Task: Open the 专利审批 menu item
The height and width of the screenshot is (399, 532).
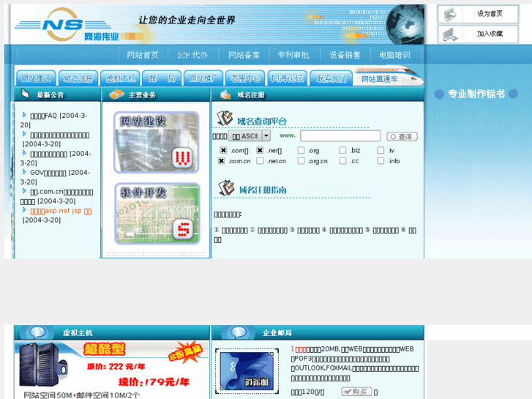Action: 293,55
